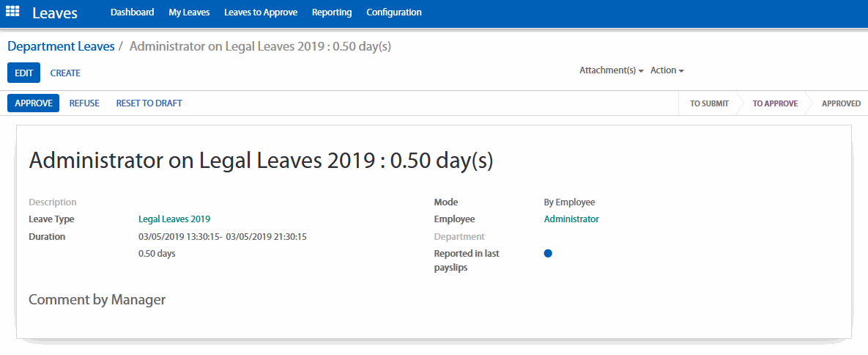Open the Dashboard menu
The height and width of the screenshot is (355, 868).
tap(132, 12)
